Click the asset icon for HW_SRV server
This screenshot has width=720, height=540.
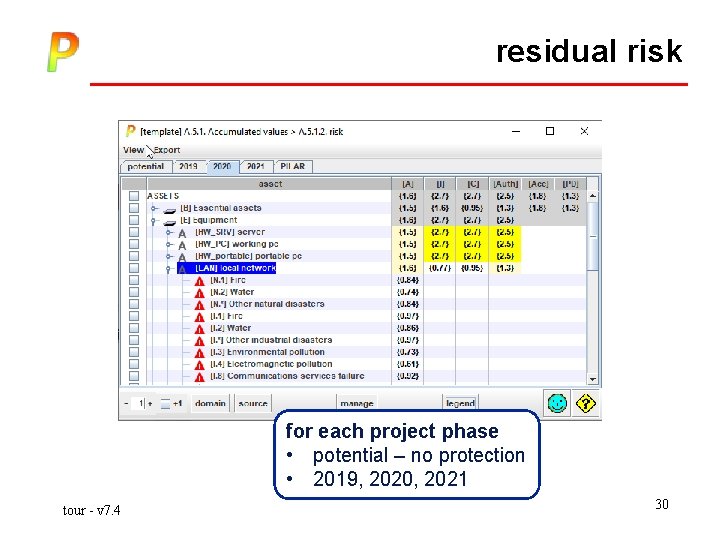pos(182,233)
